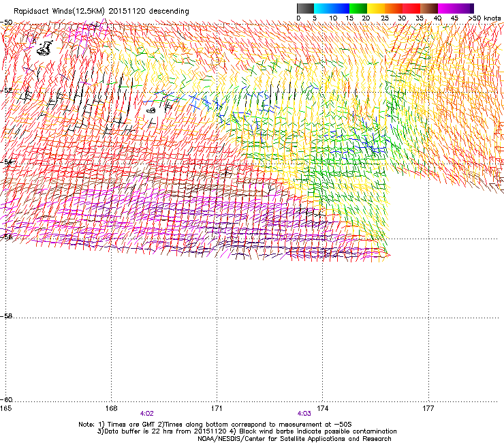Click the "-56" latitude axis label

coord(6,237)
